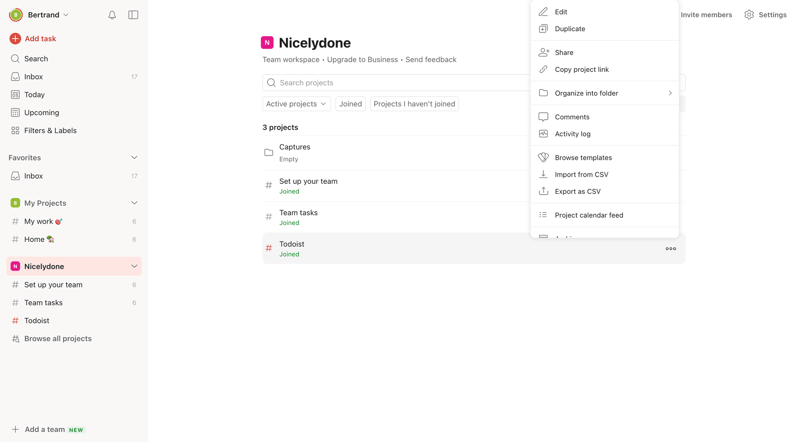Open Captures folder row title

(x=294, y=147)
